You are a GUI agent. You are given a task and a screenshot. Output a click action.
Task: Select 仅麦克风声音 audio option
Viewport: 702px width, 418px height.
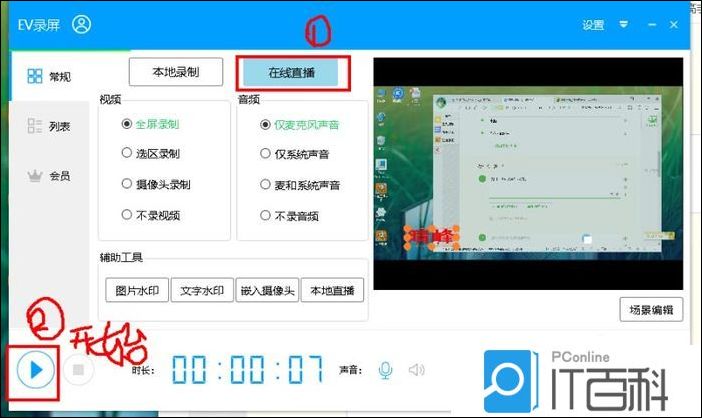pos(300,125)
